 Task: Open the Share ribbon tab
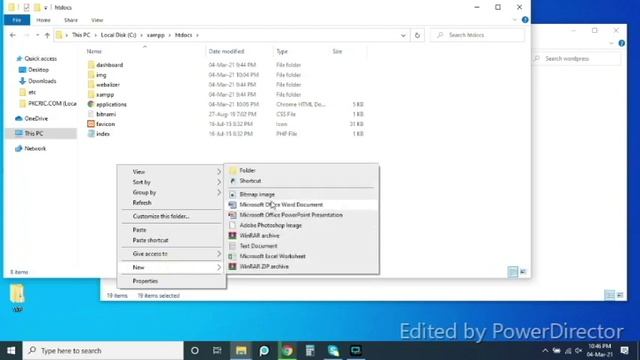71,20
